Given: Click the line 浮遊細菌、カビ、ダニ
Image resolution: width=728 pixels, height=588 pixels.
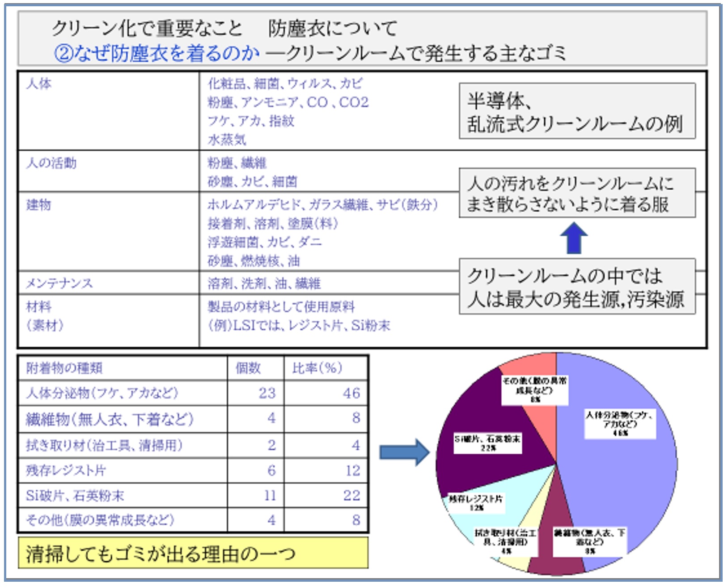Looking at the screenshot, I should tap(265, 242).
